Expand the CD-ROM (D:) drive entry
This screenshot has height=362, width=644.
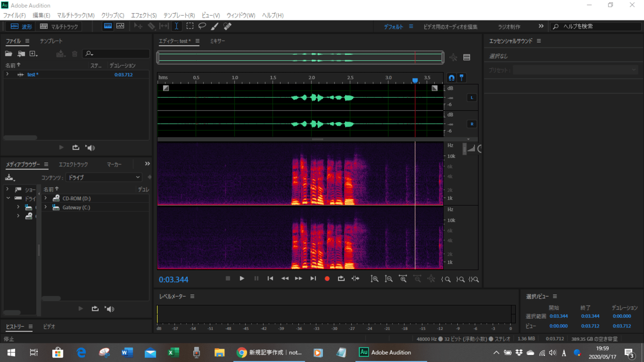(x=45, y=198)
